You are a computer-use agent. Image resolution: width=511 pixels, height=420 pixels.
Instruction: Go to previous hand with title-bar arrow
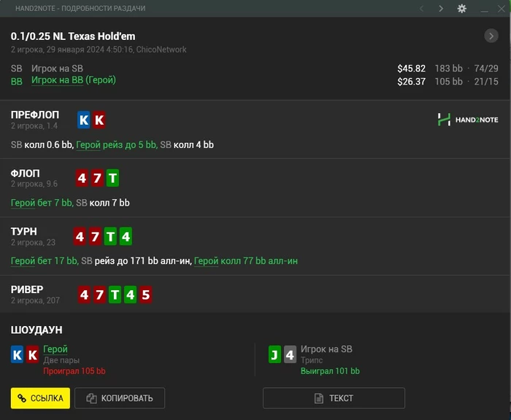pyautogui.click(x=421, y=9)
